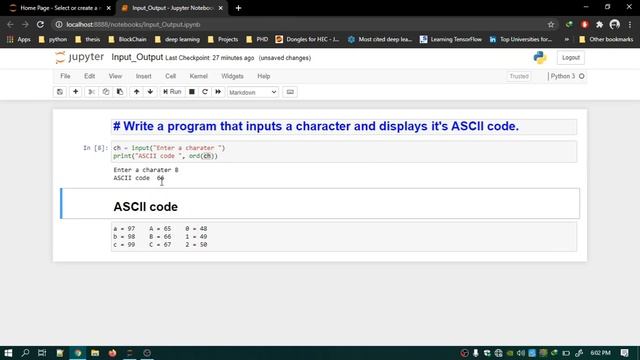This screenshot has height=360, width=640.
Task: Move selected cell down arrow
Action: pyautogui.click(x=150, y=92)
